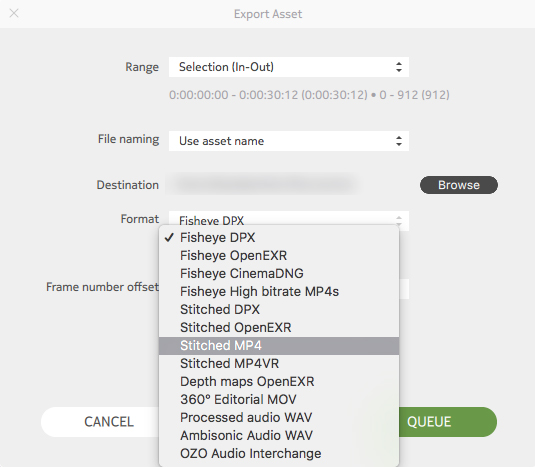Screen dimensions: 535x467
Task: Pick Fisheye High bitrate MP4s option
Action: [x=279, y=292]
